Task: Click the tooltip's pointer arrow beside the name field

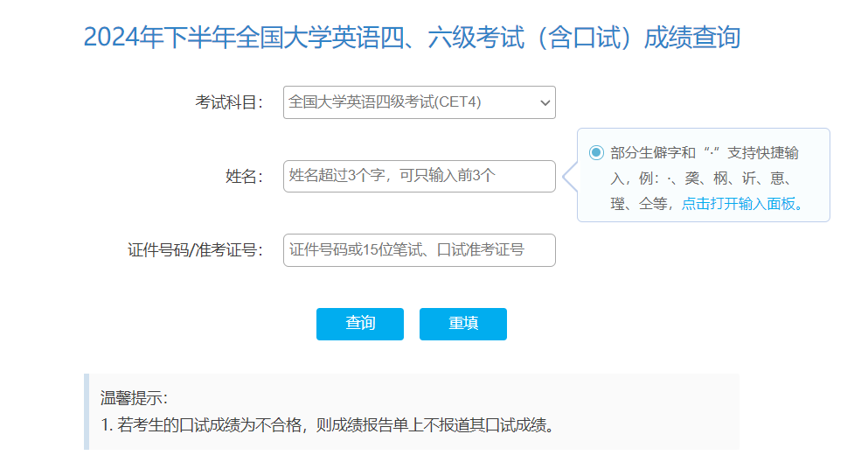Action: [569, 177]
